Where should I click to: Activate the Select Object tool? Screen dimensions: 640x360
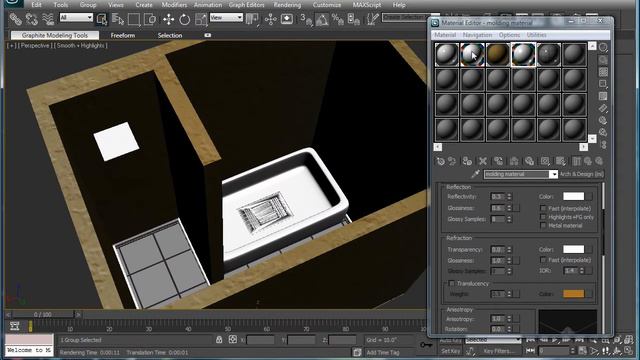(x=102, y=19)
